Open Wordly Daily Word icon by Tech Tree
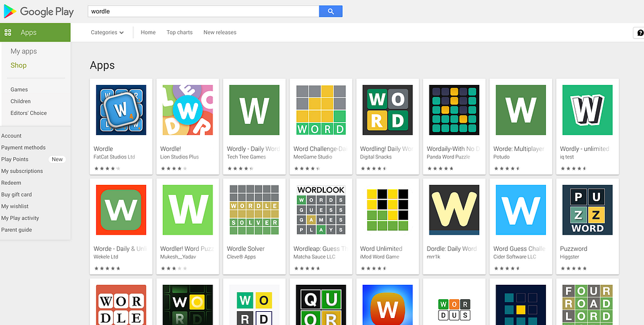Screen dimensions: 644x325 (254, 110)
